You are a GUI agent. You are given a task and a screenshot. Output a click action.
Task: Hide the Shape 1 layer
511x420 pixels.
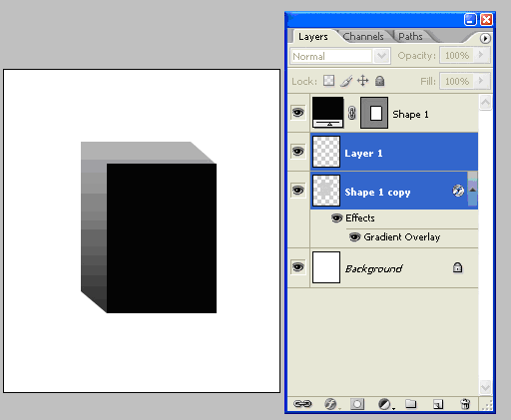297,113
